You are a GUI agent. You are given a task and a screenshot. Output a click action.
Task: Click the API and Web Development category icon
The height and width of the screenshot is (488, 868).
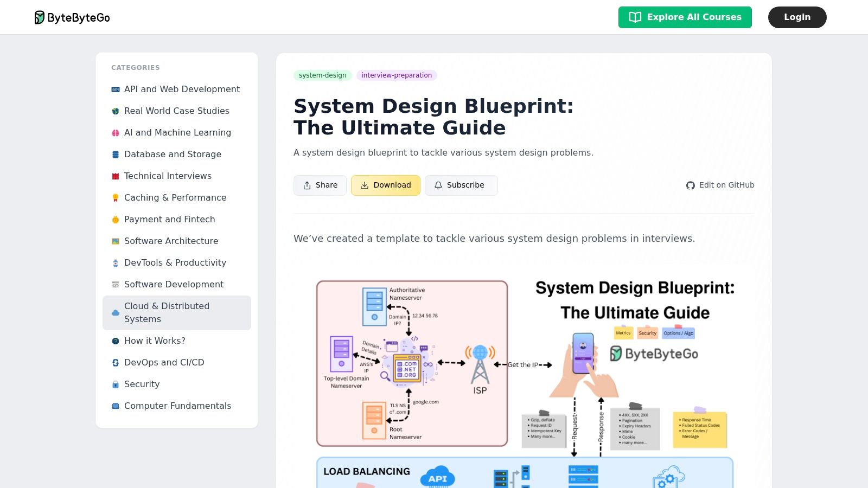(x=116, y=89)
